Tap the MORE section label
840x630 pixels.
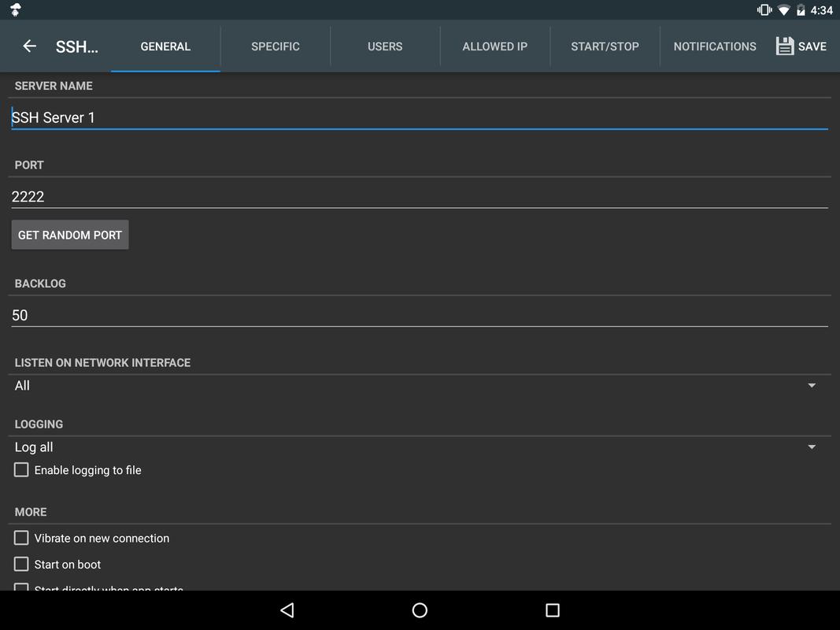click(31, 512)
